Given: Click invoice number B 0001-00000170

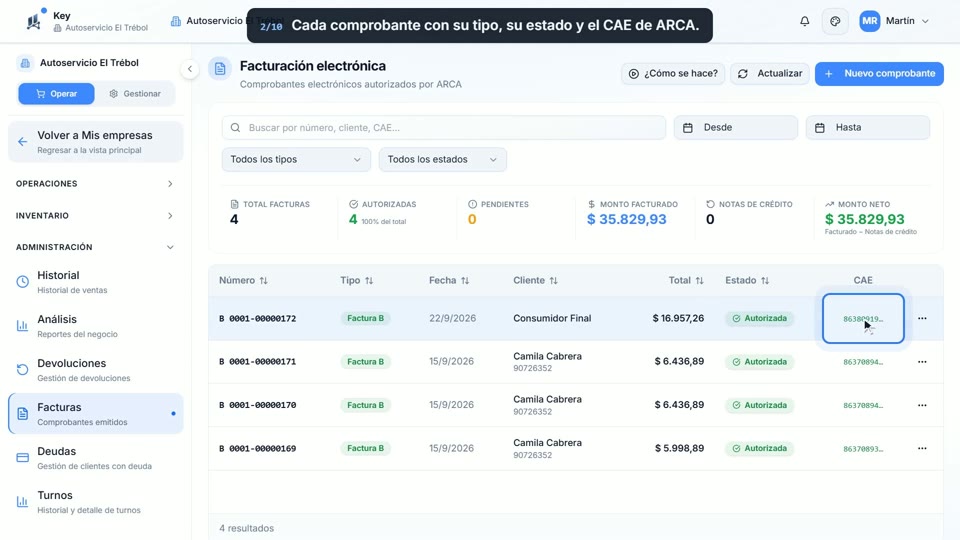Looking at the screenshot, I should (x=258, y=405).
